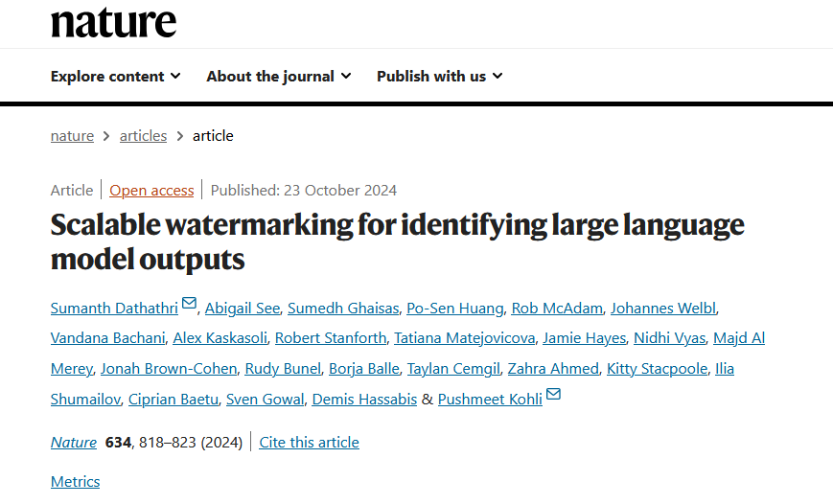Viewport: 833px width, 504px height.
Task: Click email envelope icon beside Sumanth Dathathri
Action: tap(189, 303)
